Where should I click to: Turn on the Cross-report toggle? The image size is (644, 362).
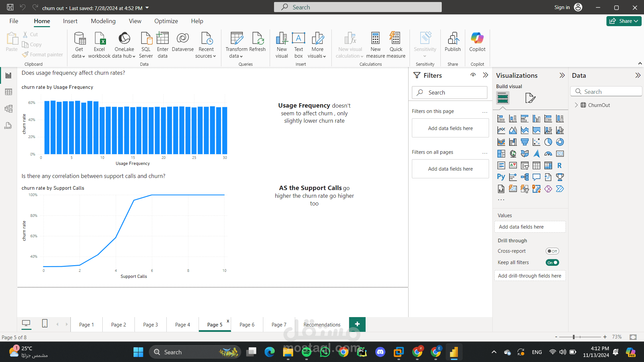pos(552,251)
